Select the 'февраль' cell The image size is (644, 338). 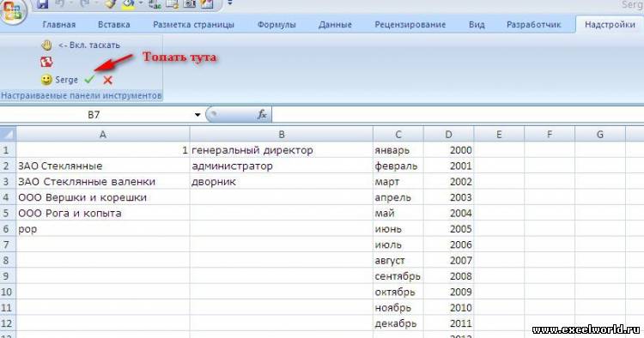click(x=398, y=166)
